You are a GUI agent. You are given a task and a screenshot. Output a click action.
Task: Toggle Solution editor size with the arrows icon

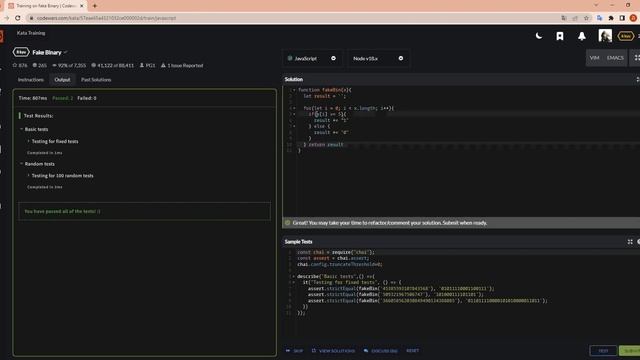(637, 79)
